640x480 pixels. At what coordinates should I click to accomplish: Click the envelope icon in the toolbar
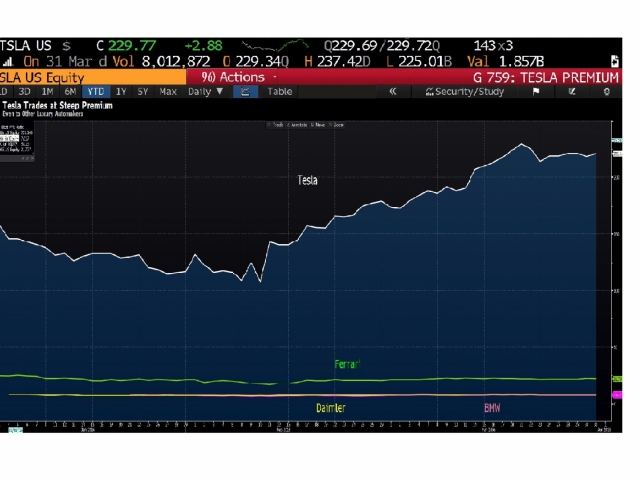pos(570,91)
